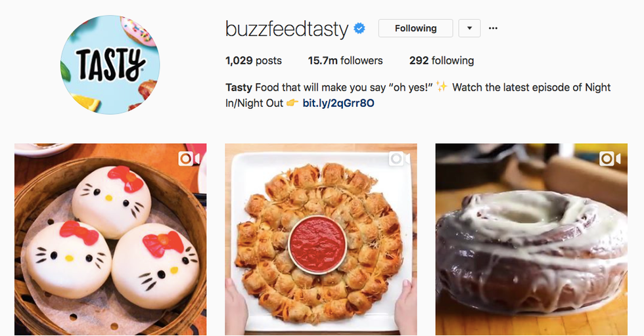The height and width of the screenshot is (336, 644).
Task: Click the Tasty profile picture
Action: pyautogui.click(x=110, y=65)
